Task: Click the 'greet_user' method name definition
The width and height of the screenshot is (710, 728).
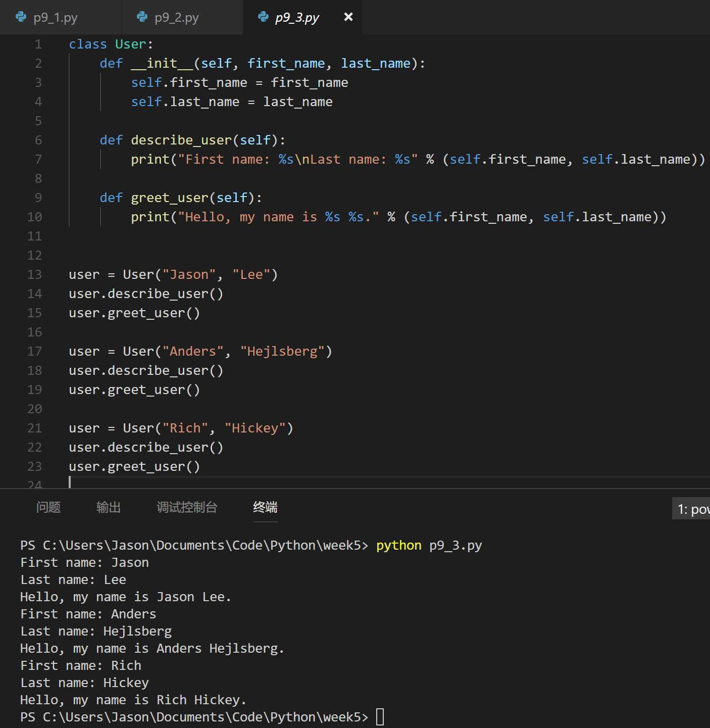Action: pyautogui.click(x=170, y=198)
